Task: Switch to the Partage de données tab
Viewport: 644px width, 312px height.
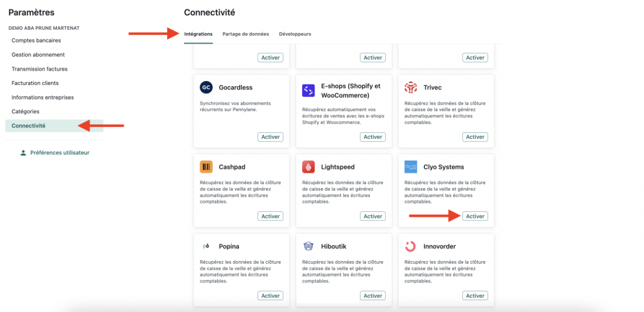Action: (x=245, y=34)
